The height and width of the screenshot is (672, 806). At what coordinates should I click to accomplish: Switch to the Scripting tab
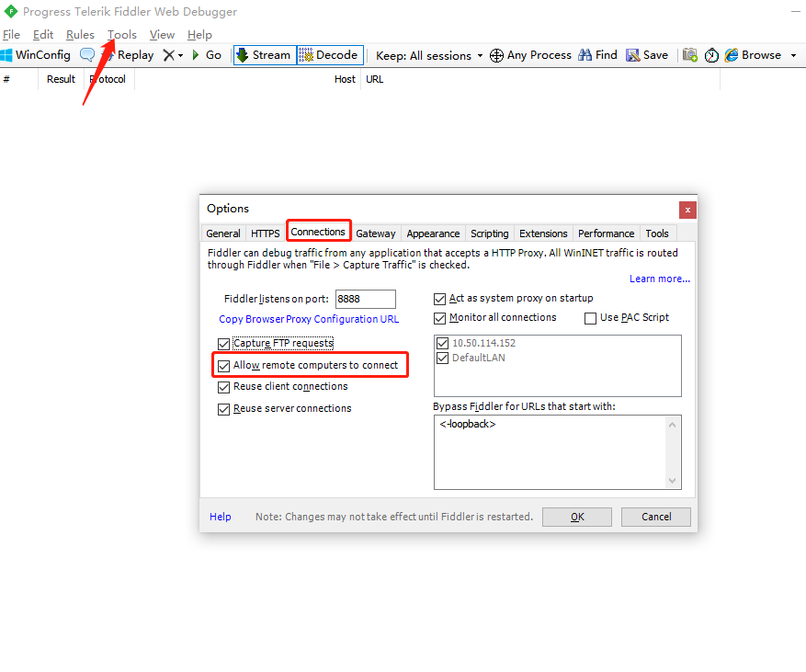(x=489, y=233)
